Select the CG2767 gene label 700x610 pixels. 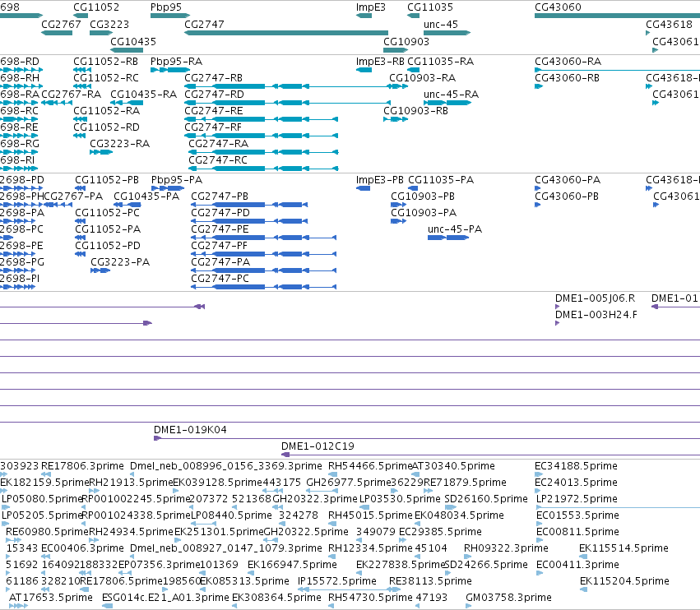(61, 24)
